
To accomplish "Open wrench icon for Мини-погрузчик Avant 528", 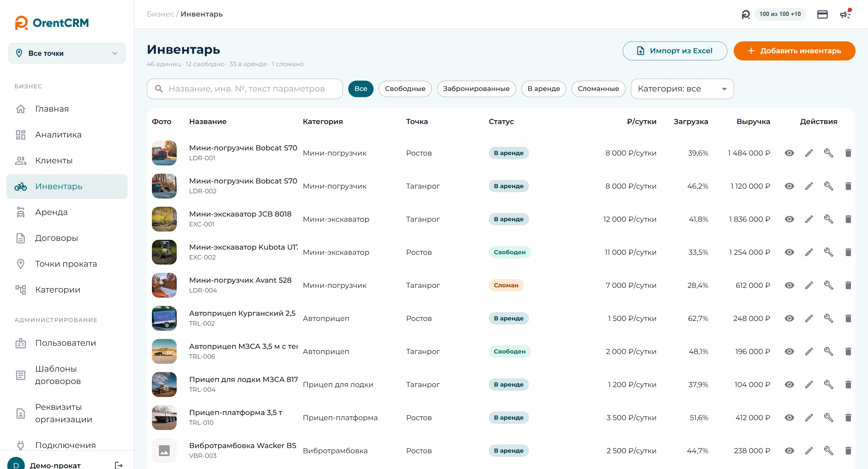I will point(828,285).
